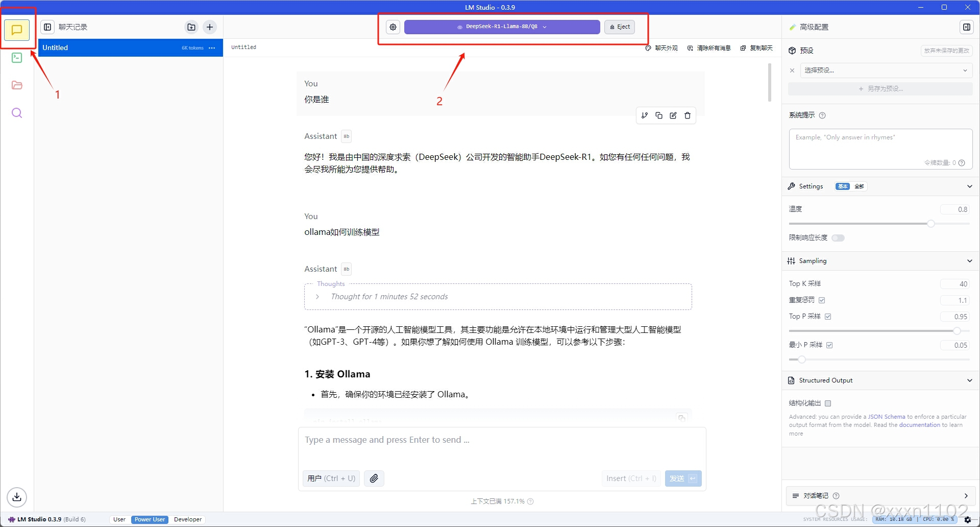Image resolution: width=980 pixels, height=527 pixels.
Task: Start a new chat with plus icon
Action: [x=210, y=27]
